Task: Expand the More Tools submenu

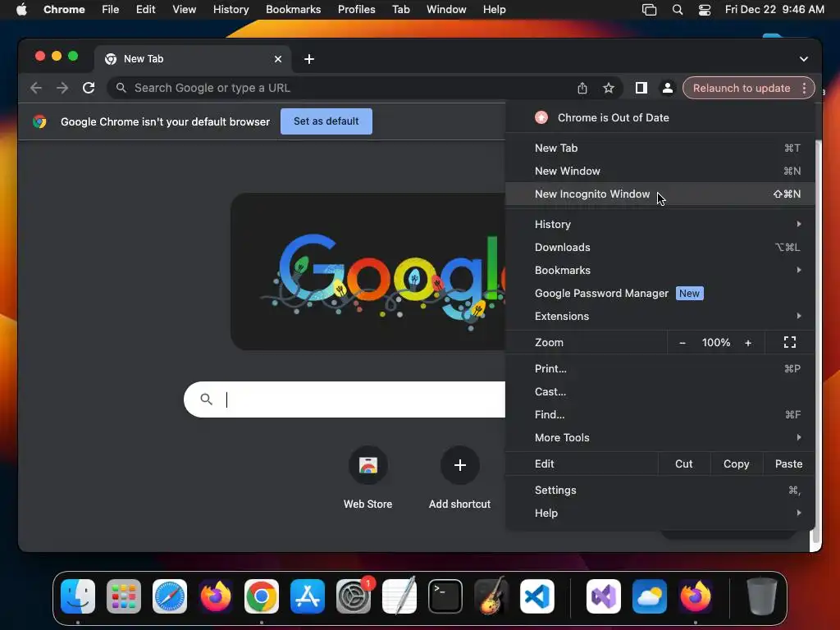Action: coord(660,438)
